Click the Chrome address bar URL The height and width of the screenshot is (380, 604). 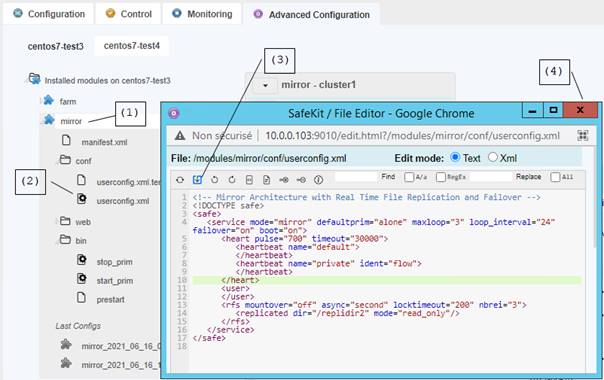point(413,136)
